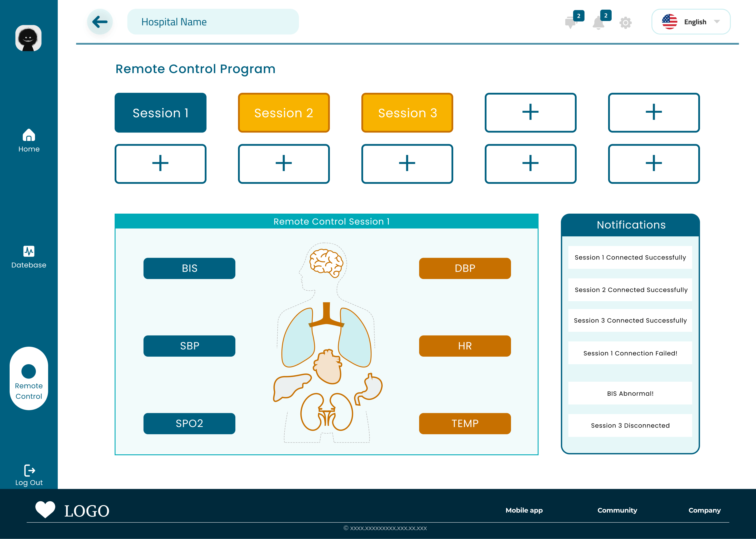Click the Community footer link
Viewport: 756px width, 539px height.
(617, 510)
